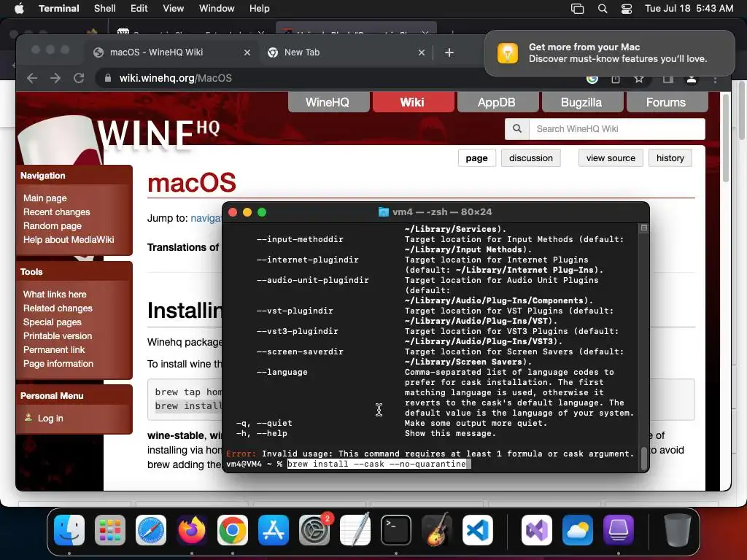Click the WineHQ search magnifier icon
The height and width of the screenshot is (560, 747).
(x=517, y=128)
